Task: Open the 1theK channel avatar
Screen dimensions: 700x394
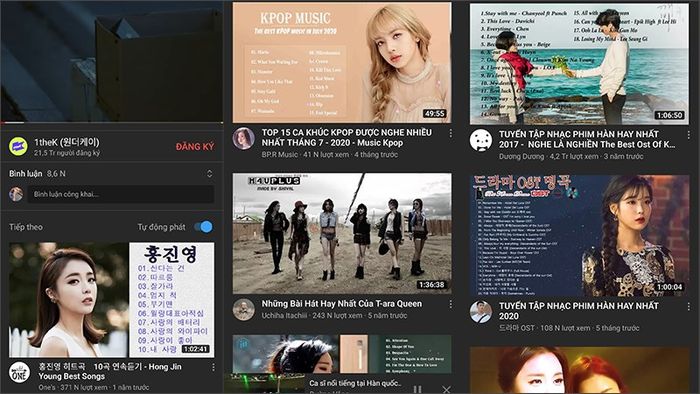Action: tap(18, 146)
